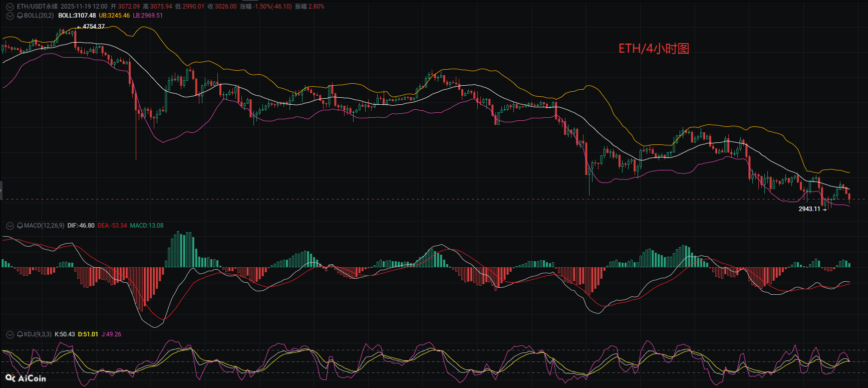Click the yellow D:51.01 KDJ value
This screenshot has height=388, width=868.
click(88, 334)
